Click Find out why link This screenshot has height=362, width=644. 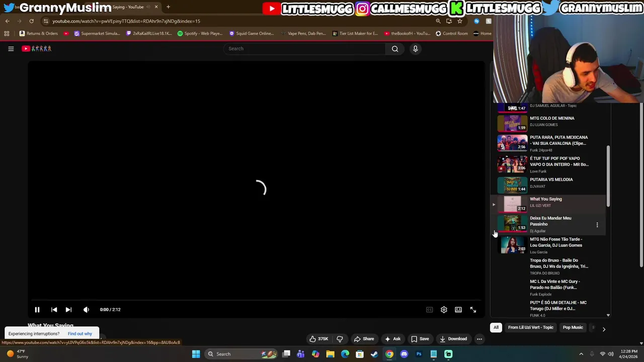click(80, 334)
